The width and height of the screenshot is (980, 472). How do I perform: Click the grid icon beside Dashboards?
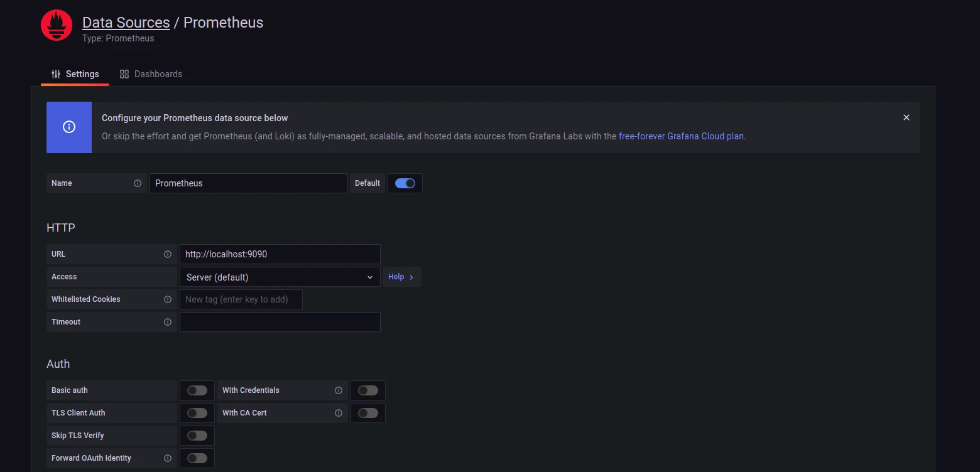[124, 73]
